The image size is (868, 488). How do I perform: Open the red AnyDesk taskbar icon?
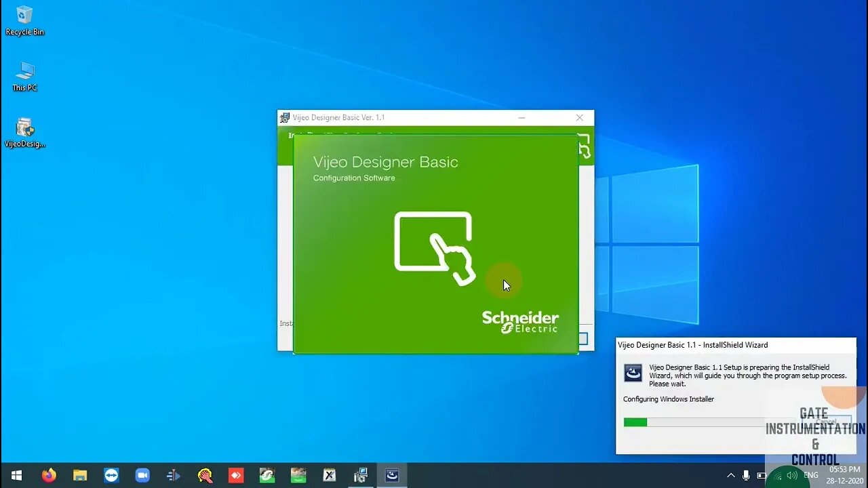tap(236, 475)
